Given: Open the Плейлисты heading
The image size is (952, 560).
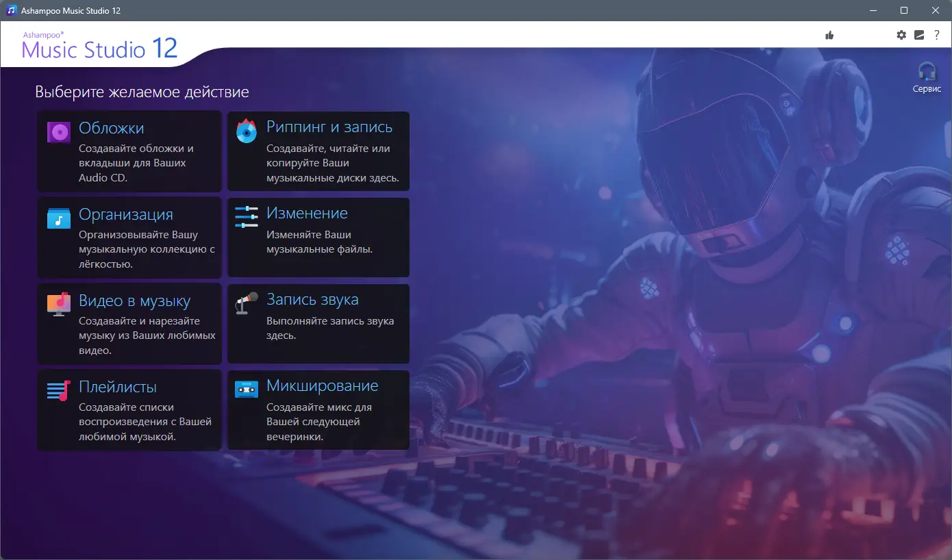Looking at the screenshot, I should pyautogui.click(x=118, y=387).
